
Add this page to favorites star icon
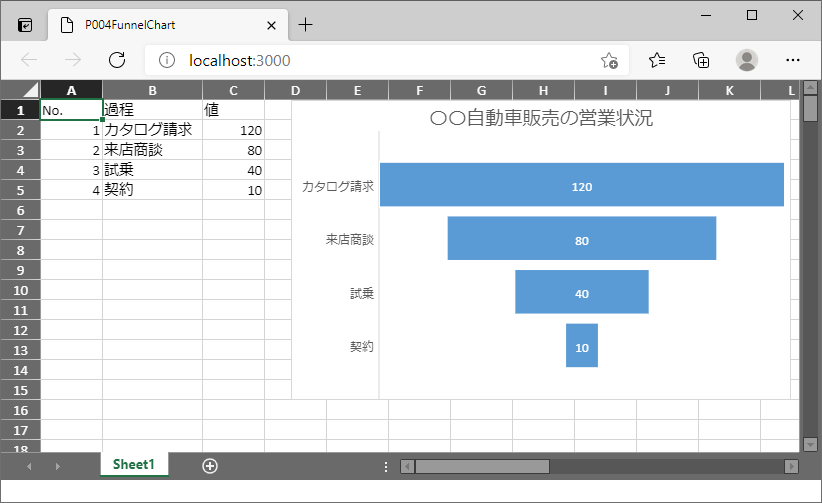tap(609, 60)
